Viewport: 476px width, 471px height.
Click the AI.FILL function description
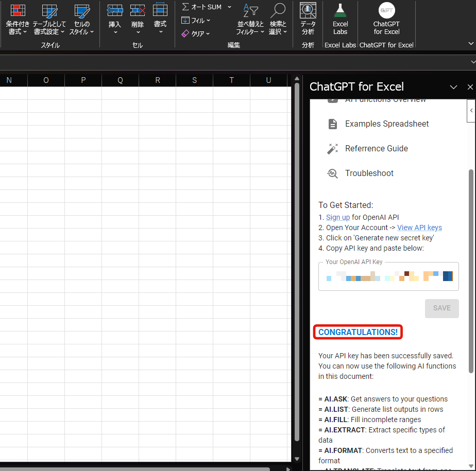(x=370, y=420)
